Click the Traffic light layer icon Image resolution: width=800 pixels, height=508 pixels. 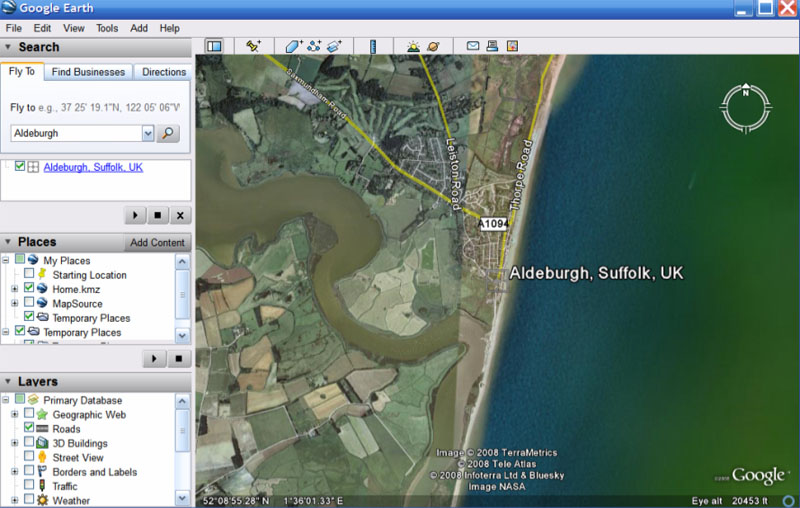coord(42,486)
